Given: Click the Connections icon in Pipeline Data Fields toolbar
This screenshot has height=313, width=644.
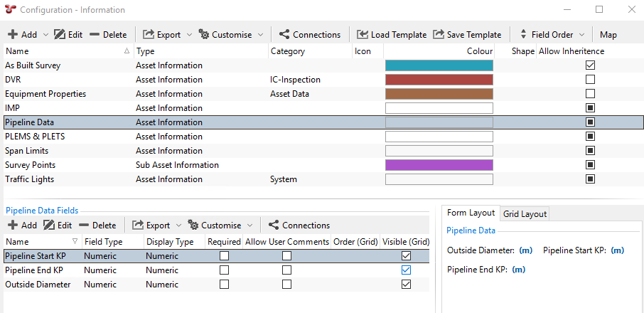Looking at the screenshot, I should point(274,225).
